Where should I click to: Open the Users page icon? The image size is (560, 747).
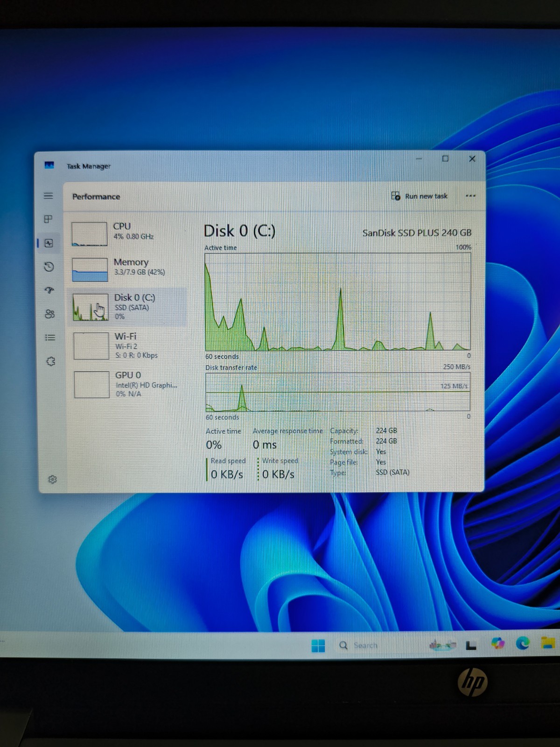pos(49,314)
